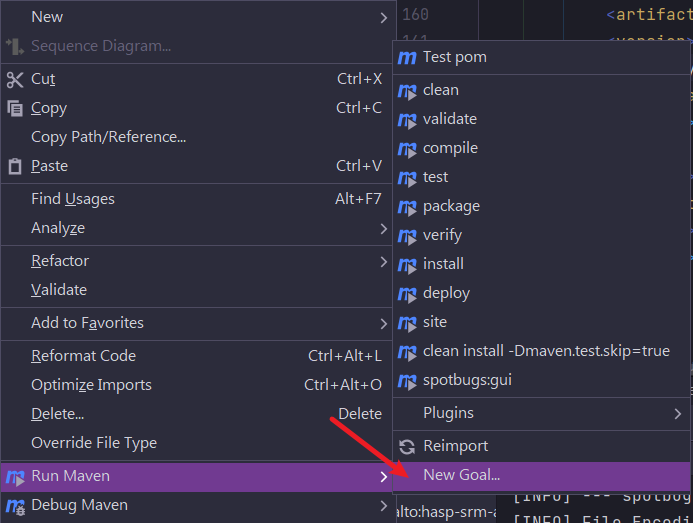
Task: Expand the Plugins submenu arrow
Action: pos(678,414)
